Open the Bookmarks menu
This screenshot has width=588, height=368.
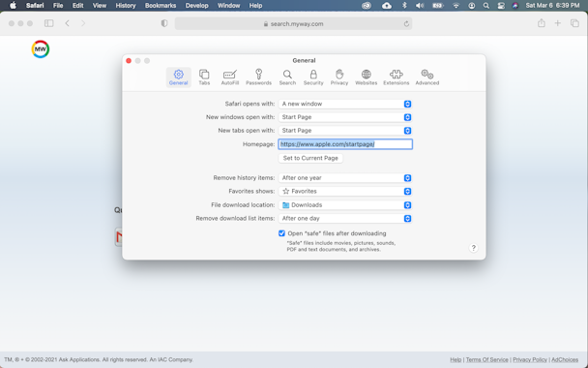(161, 6)
